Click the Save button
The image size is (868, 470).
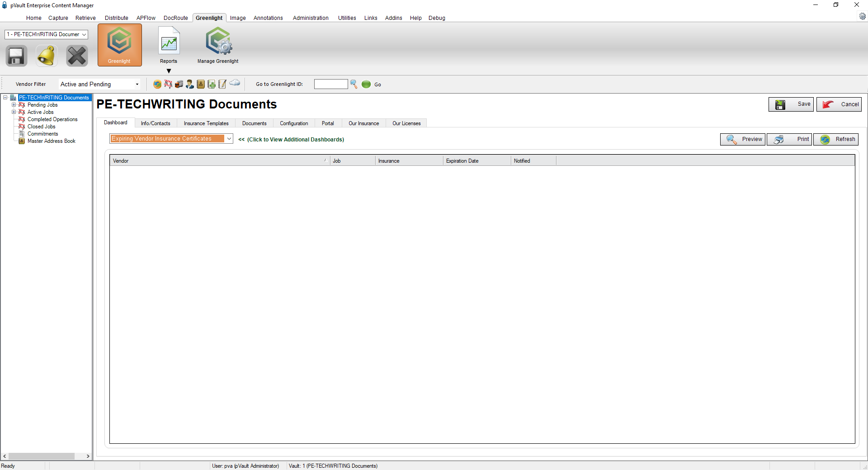point(791,104)
